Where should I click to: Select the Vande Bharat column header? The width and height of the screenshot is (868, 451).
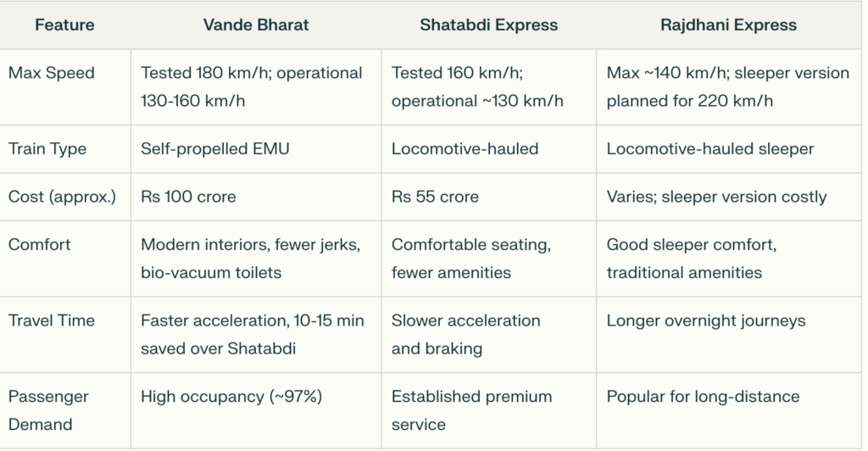[256, 25]
